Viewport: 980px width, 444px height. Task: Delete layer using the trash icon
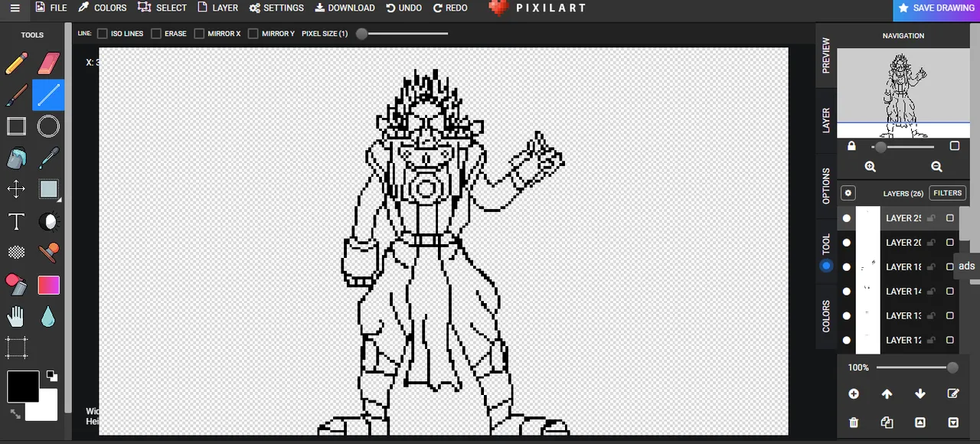[854, 423]
